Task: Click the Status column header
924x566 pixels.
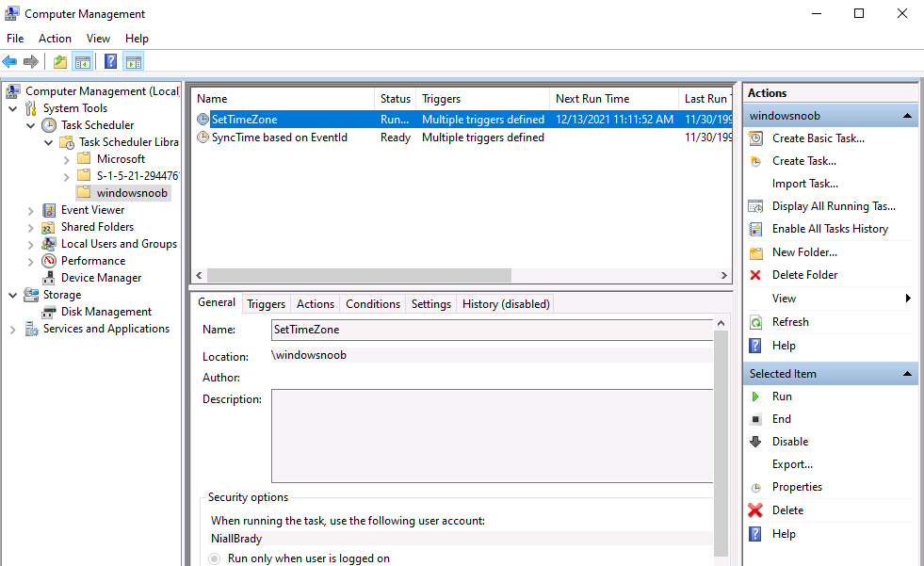Action: [x=395, y=99]
